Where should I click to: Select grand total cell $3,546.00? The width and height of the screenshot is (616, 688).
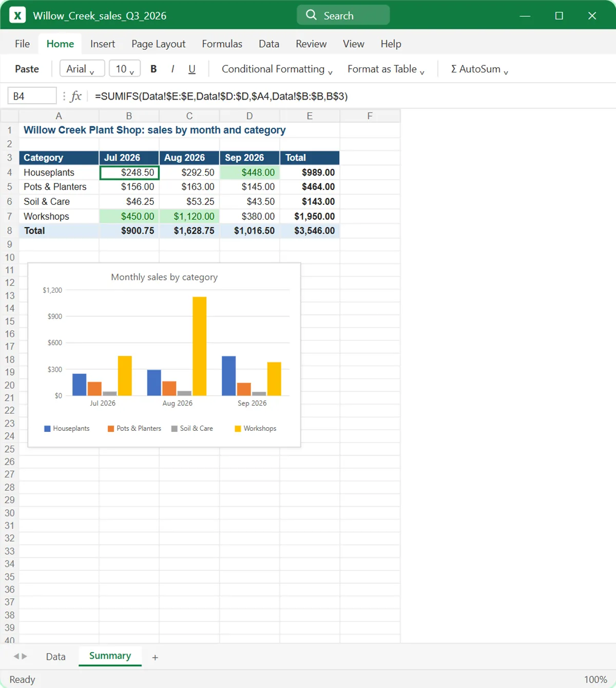pos(310,231)
